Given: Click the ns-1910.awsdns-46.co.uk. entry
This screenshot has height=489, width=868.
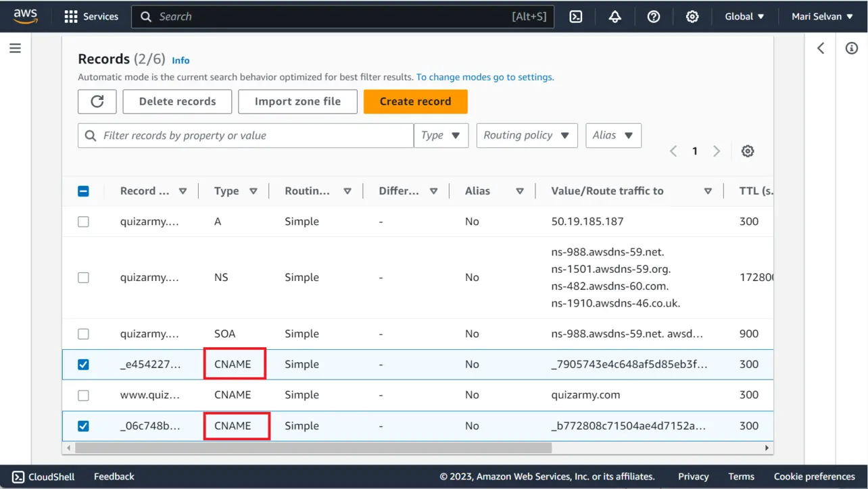Looking at the screenshot, I should [x=616, y=303].
